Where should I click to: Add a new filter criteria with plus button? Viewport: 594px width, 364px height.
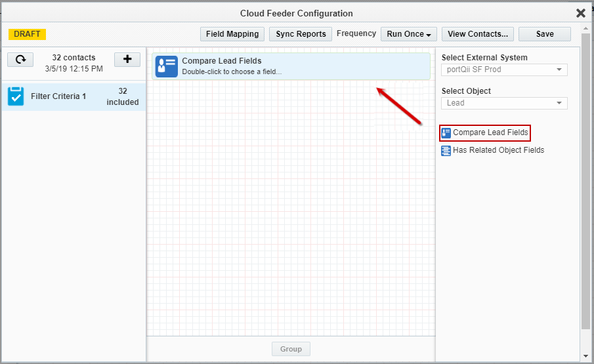[x=127, y=60]
